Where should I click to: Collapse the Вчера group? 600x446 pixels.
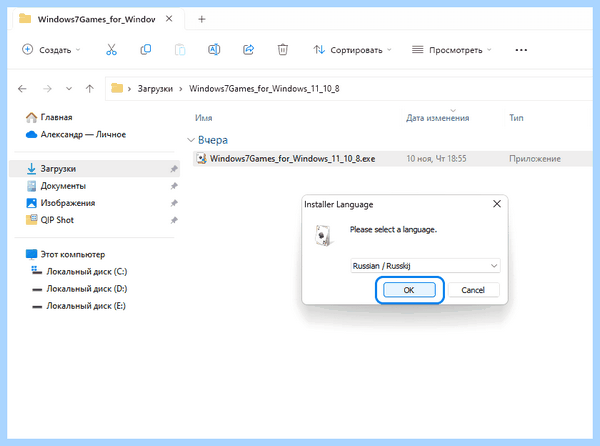click(x=191, y=140)
